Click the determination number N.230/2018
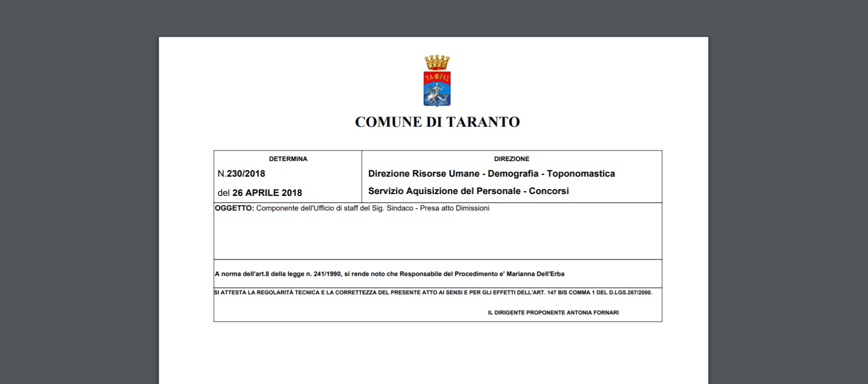 click(x=241, y=174)
